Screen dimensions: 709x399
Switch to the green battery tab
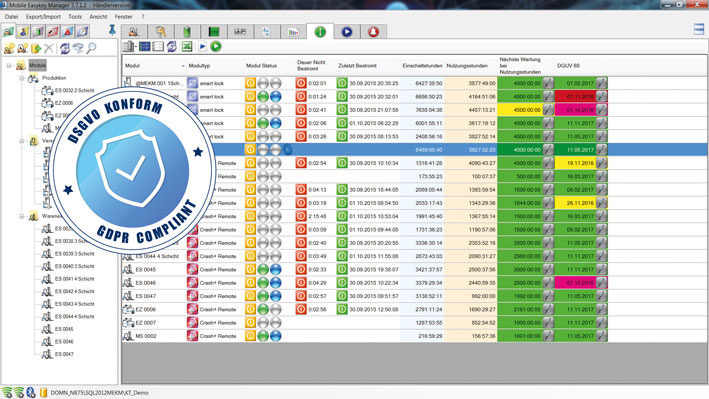pos(187,32)
